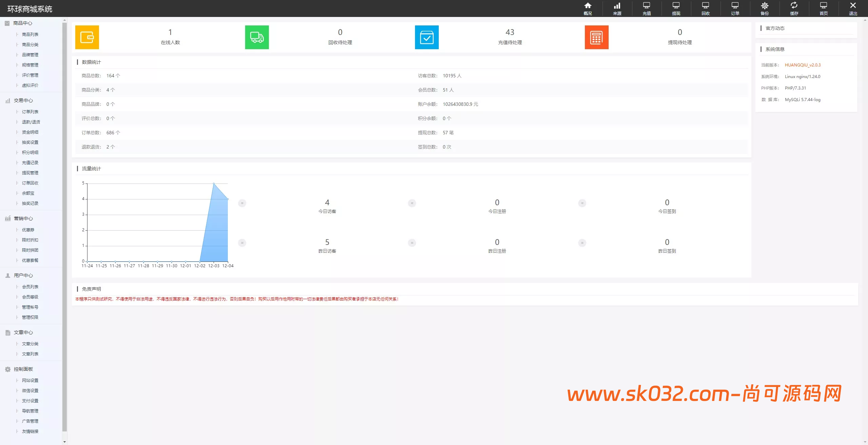Image resolution: width=868 pixels, height=445 pixels.
Task: Collapse the 营销中心 sidebar section
Action: [x=23, y=218]
